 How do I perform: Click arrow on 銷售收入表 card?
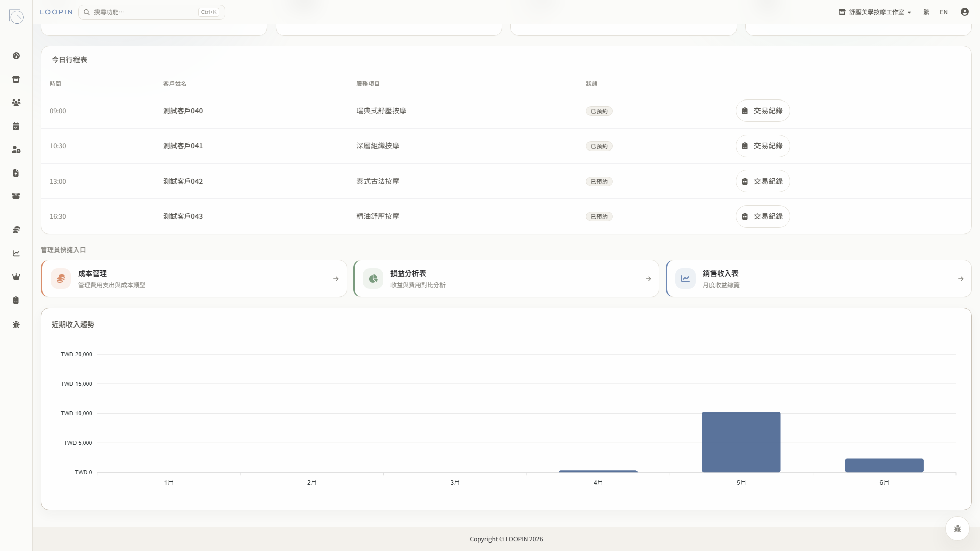click(x=961, y=279)
